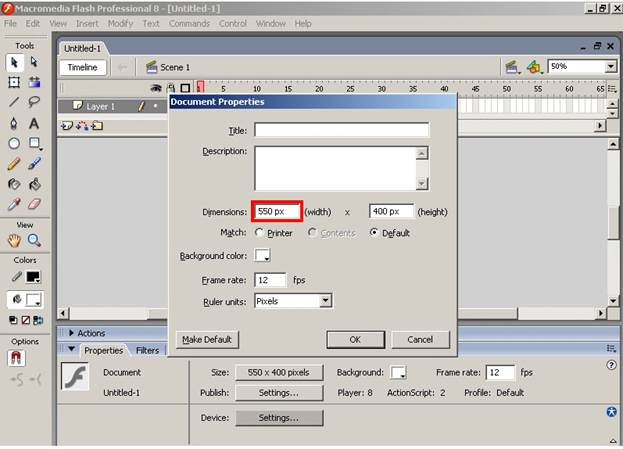Open the Window menu
Screen dimensions: 623x449
point(271,23)
